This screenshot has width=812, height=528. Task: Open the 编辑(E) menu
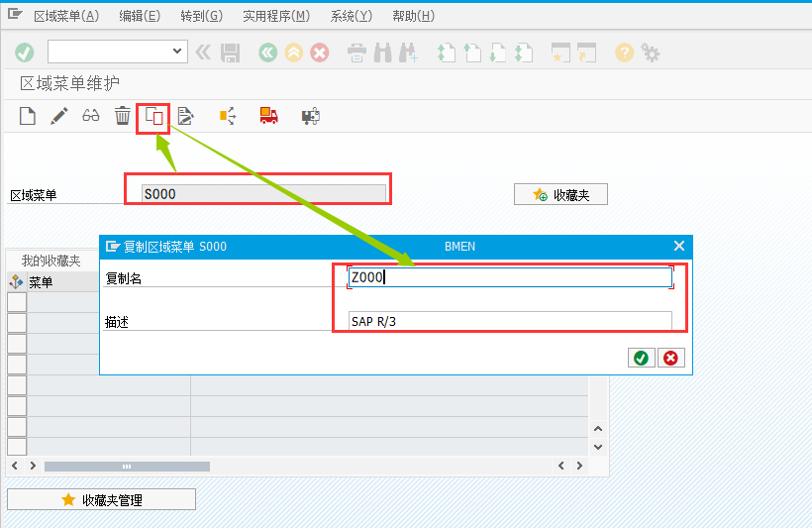(140, 16)
